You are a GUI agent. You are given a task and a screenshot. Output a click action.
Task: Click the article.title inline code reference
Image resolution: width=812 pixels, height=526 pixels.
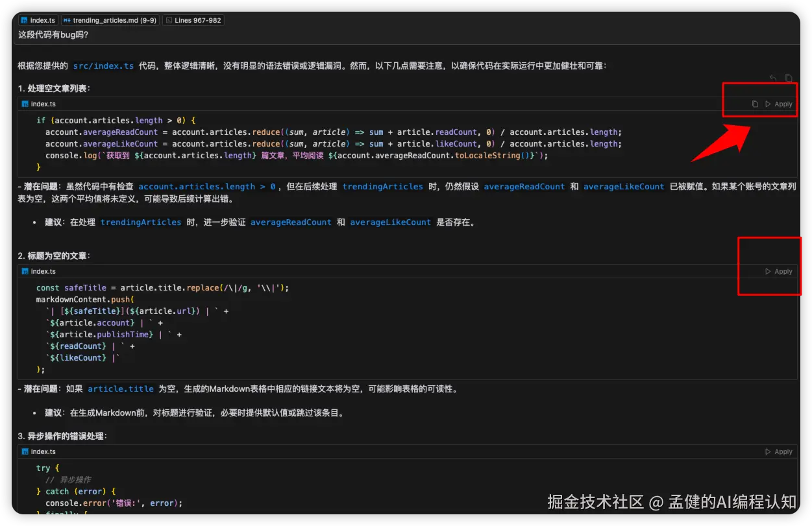tap(121, 389)
